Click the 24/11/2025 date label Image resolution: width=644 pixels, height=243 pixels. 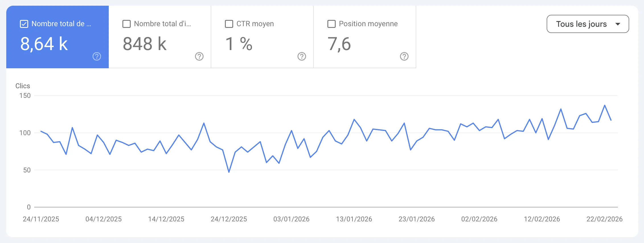point(41,219)
